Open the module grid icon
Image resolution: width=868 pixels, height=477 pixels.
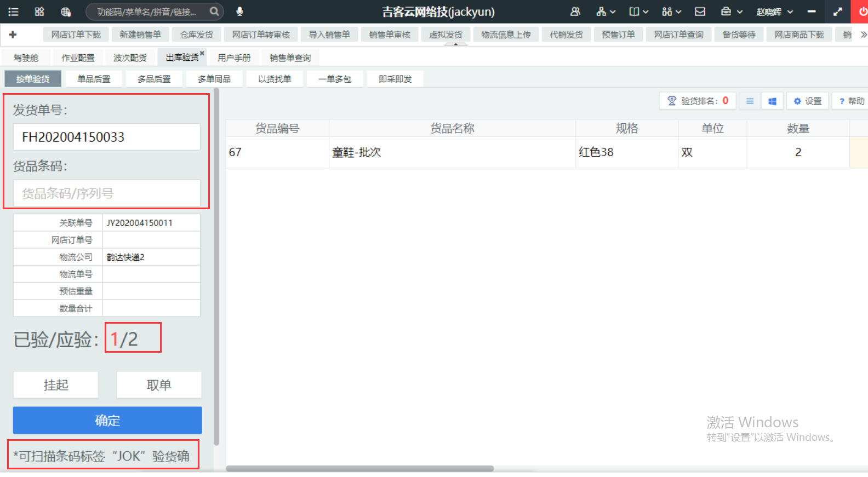tap(39, 12)
